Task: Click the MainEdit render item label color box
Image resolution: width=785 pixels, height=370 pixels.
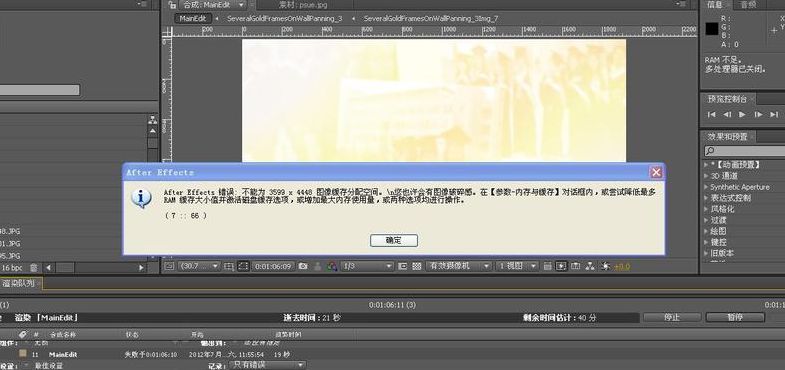Action: click(23, 353)
